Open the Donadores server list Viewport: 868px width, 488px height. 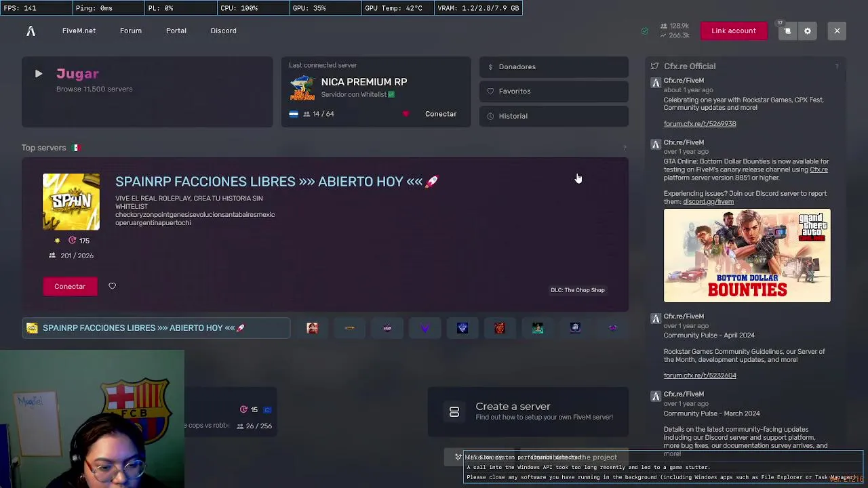click(x=553, y=66)
